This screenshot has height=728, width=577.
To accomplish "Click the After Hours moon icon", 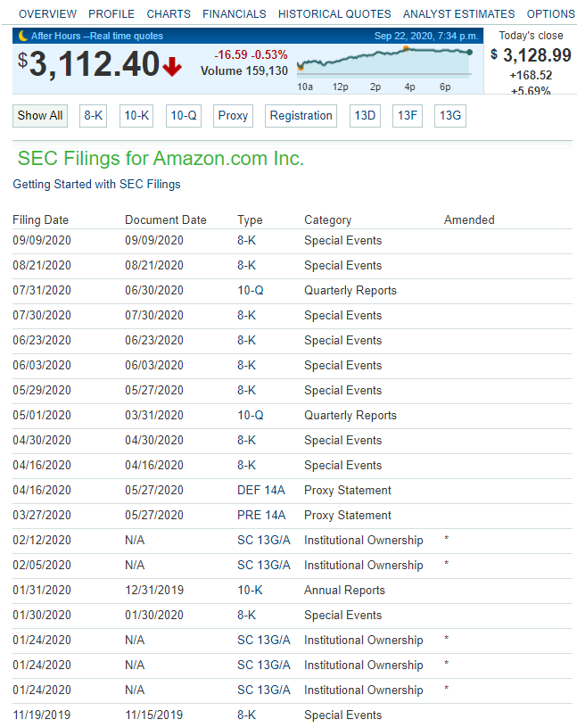I will [x=23, y=36].
